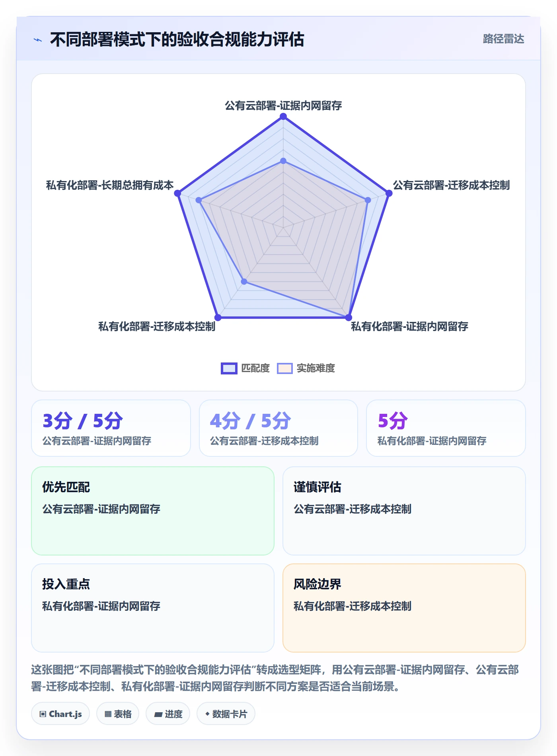The image size is (557, 756).
Task: Click the 进度 progress tag icon
Action: coord(158,714)
